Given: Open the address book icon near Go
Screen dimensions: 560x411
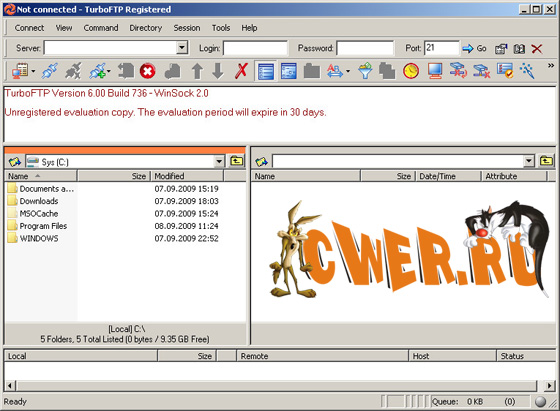Looking at the screenshot, I should pos(519,49).
